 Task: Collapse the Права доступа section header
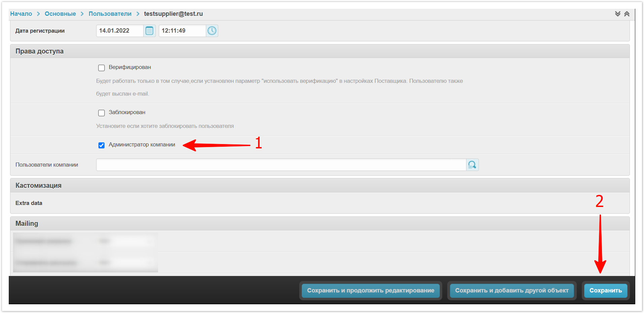(39, 51)
